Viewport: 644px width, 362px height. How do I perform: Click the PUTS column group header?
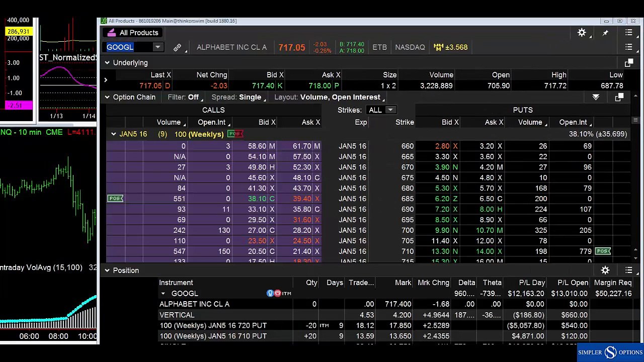pos(523,110)
